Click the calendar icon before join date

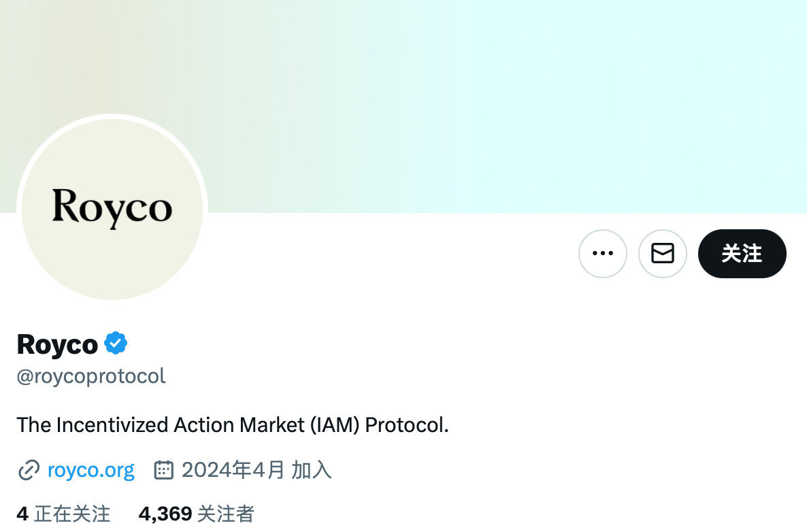click(163, 470)
